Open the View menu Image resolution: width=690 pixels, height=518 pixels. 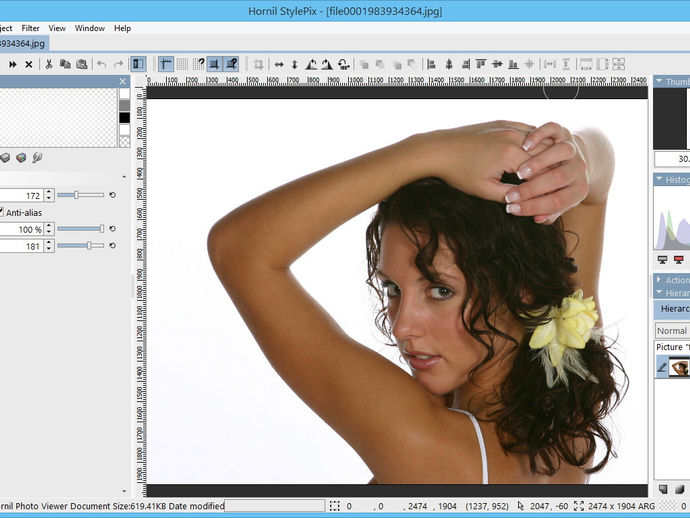pyautogui.click(x=57, y=28)
